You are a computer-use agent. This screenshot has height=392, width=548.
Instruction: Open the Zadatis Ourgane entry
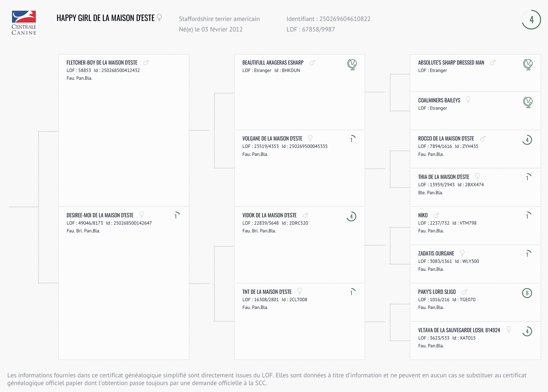coord(436,253)
